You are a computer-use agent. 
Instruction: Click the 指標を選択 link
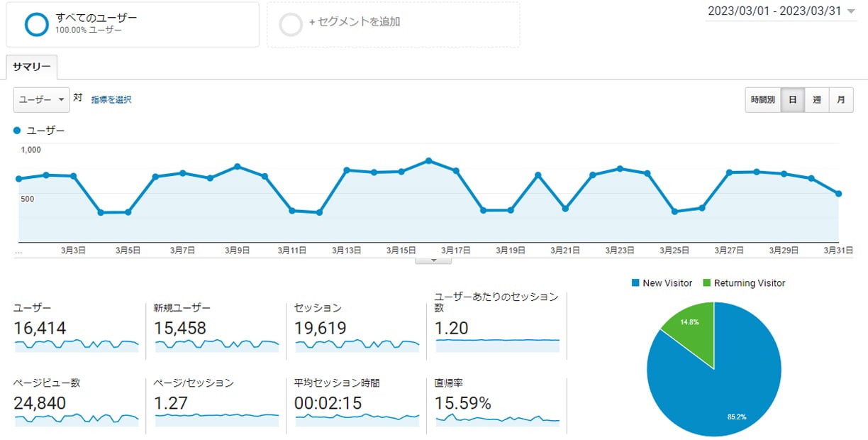tap(113, 99)
